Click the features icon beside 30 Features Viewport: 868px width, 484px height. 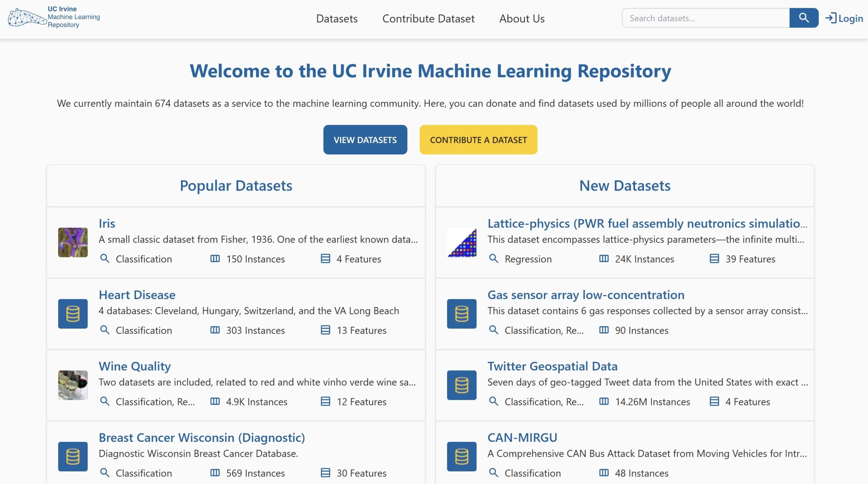pyautogui.click(x=325, y=472)
